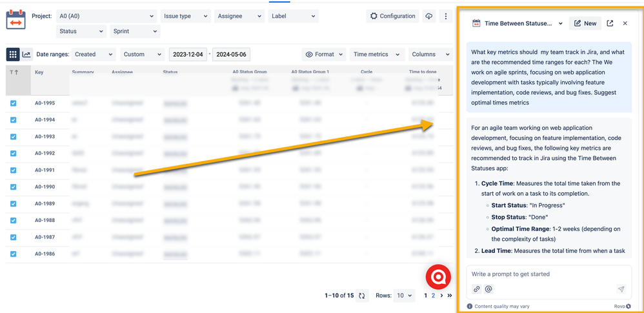
Task: Open the Columns dropdown
Action: point(430,54)
